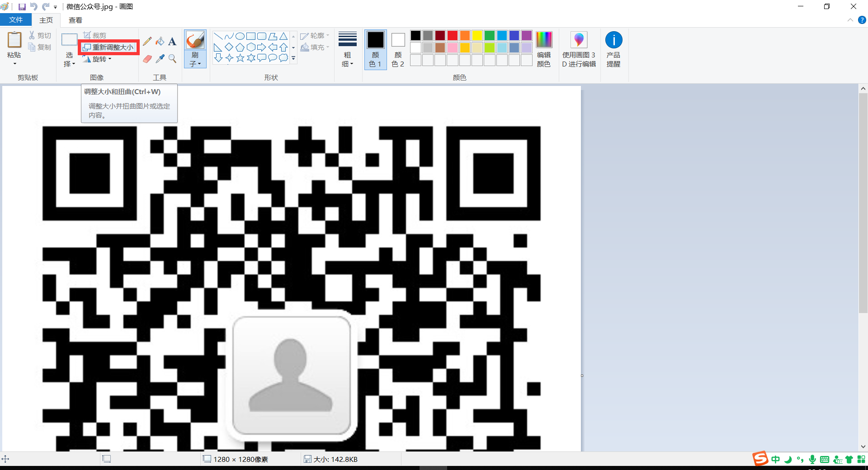868x470 pixels.
Task: Pick the yellow color swatch
Action: (x=477, y=35)
